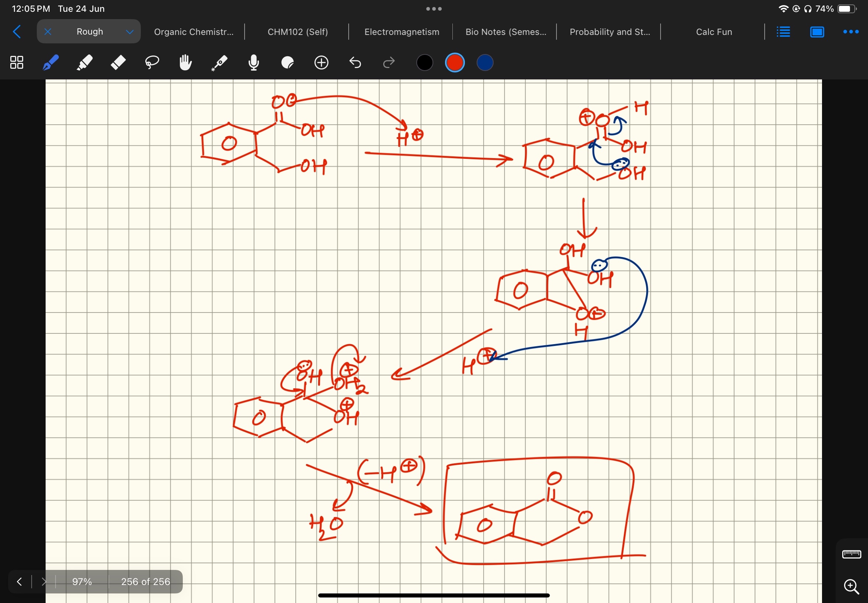Image resolution: width=868 pixels, height=603 pixels.
Task: Open the zoom magnifier window
Action: tap(851, 586)
